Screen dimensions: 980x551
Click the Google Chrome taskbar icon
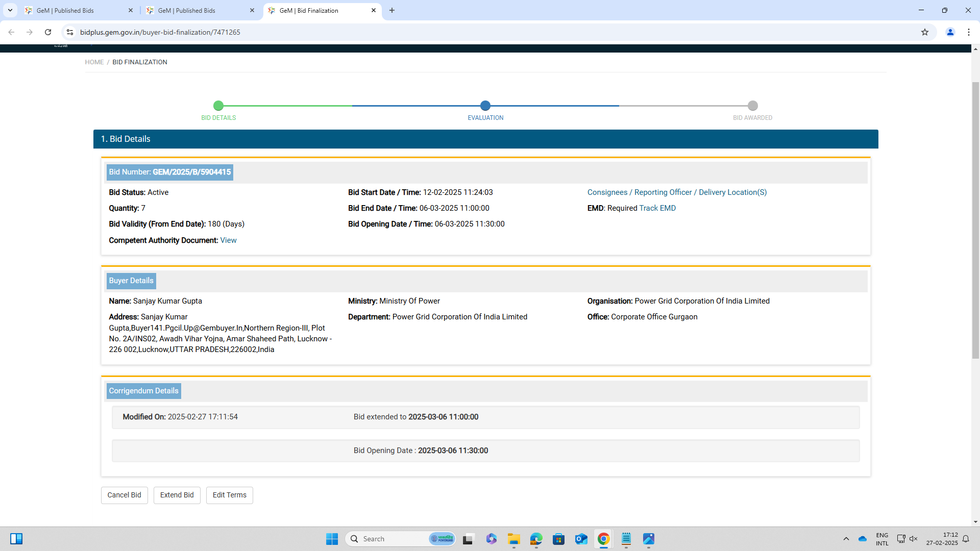(603, 539)
